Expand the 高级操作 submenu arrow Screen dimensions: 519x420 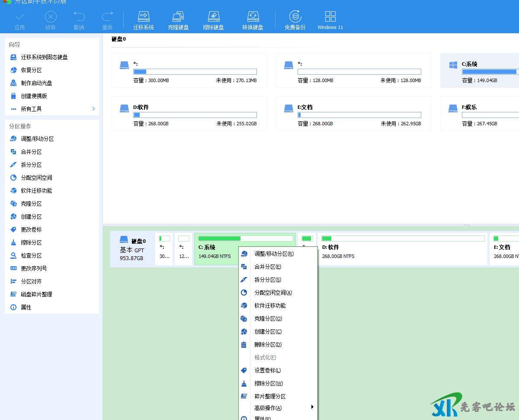[x=312, y=407]
